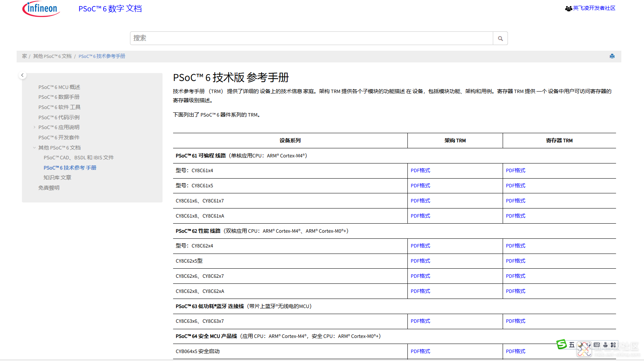
Task: Click the PSoC 6 技术版 参考手册 page heading
Action: (x=231, y=78)
